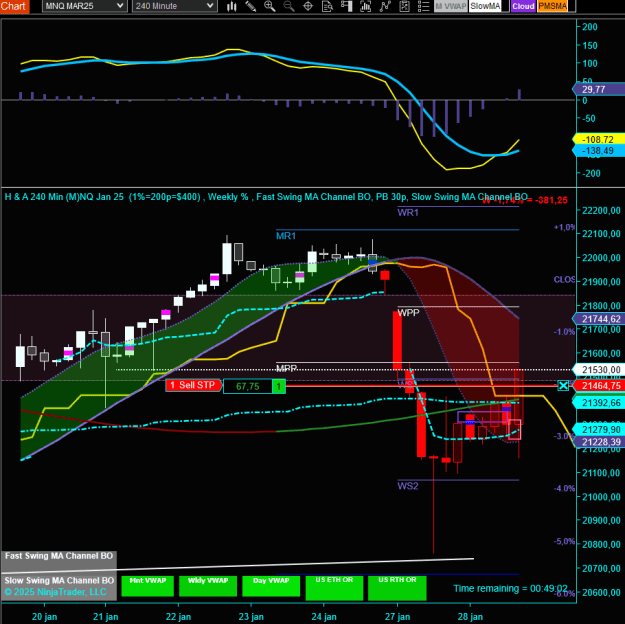Image resolution: width=625 pixels, height=624 pixels.
Task: Toggle the Chart Trader icon
Action: pyautogui.click(x=346, y=6)
